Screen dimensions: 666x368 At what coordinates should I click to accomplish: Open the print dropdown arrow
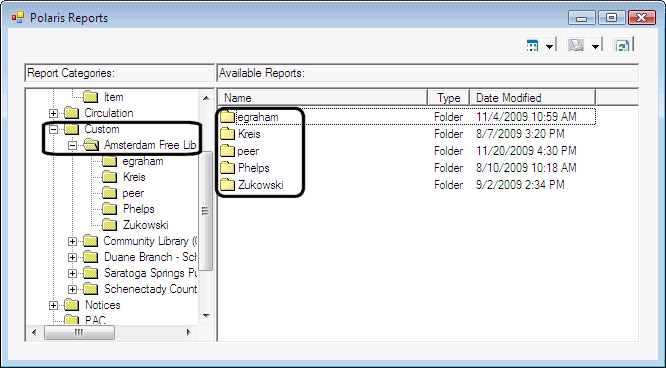595,46
